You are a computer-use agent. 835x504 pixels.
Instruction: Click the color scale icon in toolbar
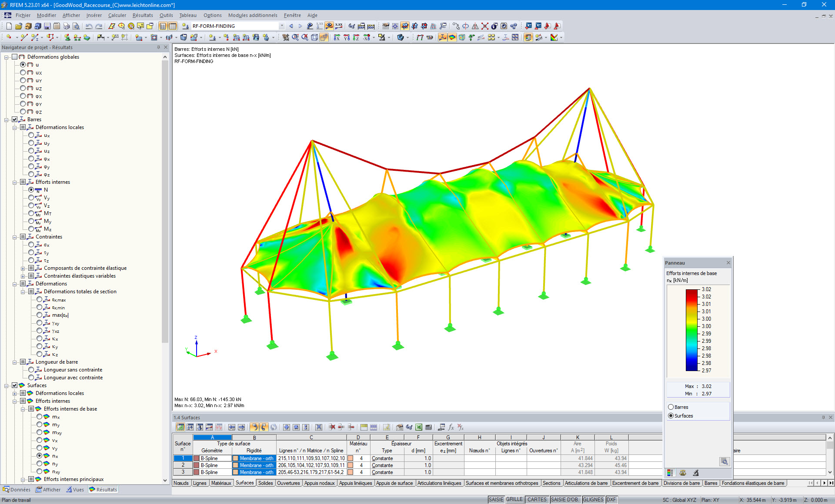pyautogui.click(x=554, y=37)
